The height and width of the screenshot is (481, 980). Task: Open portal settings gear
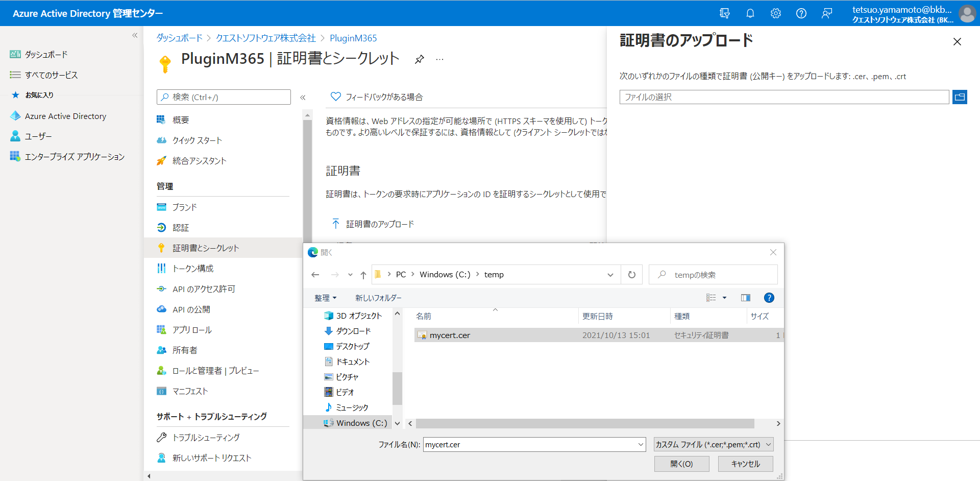point(776,13)
